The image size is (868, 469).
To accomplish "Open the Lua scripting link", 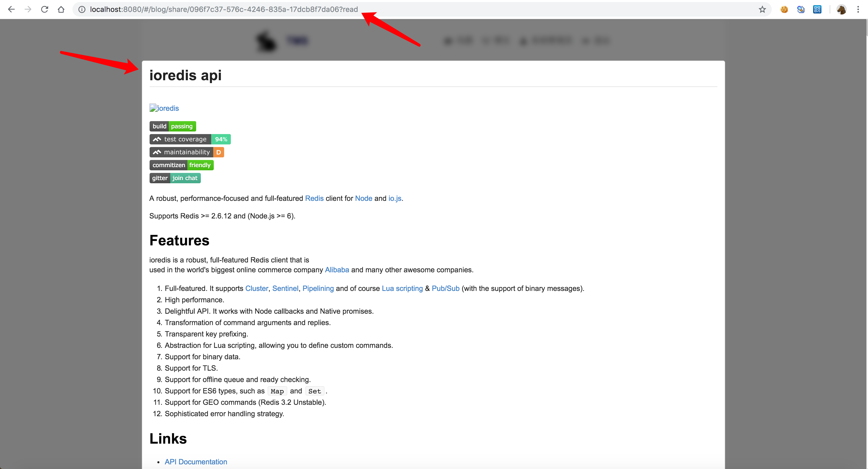I will coord(402,288).
